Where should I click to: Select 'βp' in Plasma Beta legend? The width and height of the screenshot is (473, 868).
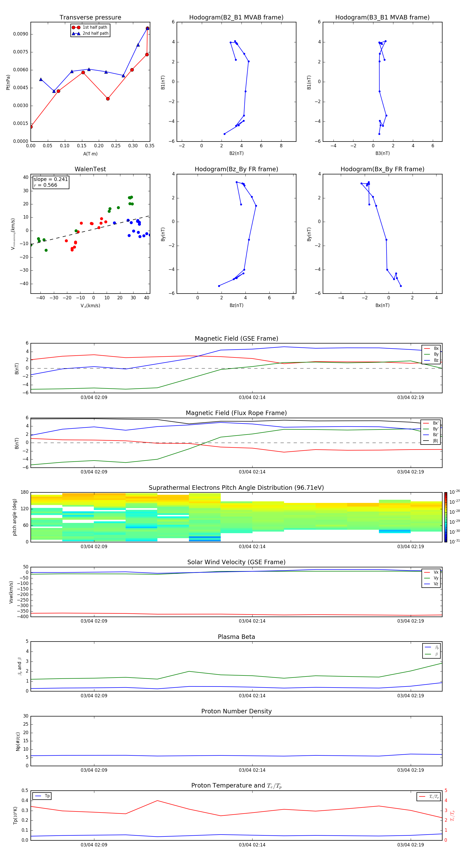tap(431, 647)
